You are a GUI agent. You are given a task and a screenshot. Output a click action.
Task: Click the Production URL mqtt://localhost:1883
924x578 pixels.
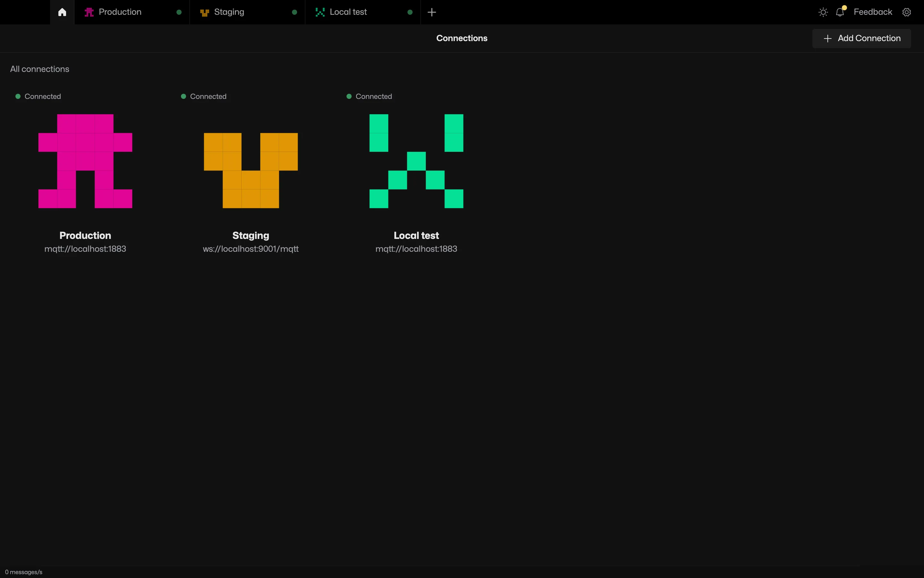[85, 249]
